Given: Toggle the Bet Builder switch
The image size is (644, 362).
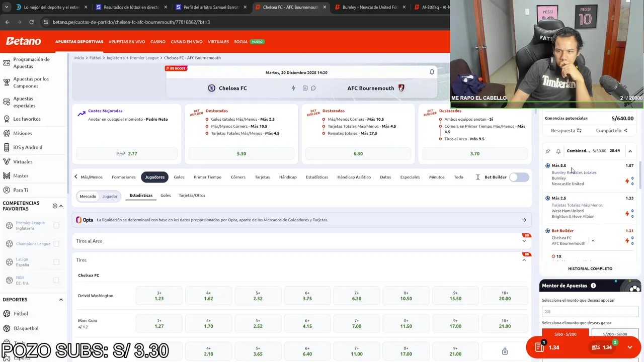Looking at the screenshot, I should [519, 177].
